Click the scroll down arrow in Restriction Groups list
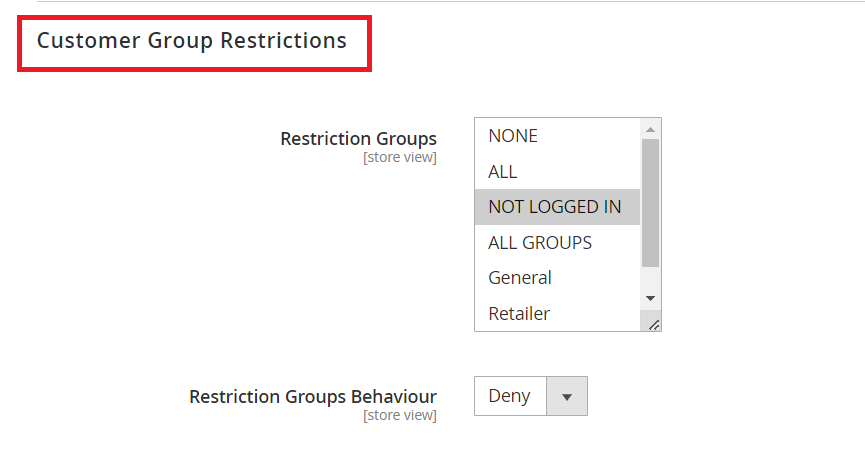This screenshot has width=865, height=453. point(650,298)
